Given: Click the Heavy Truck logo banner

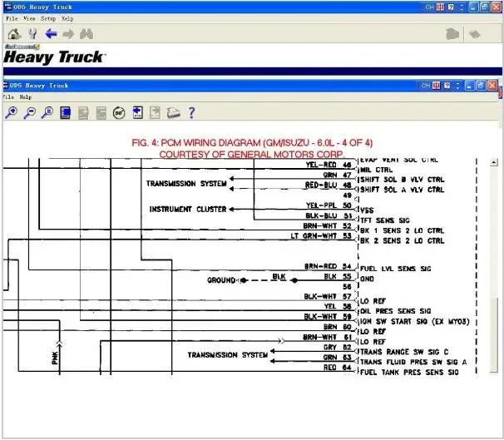Looking at the screenshot, I should click(x=54, y=55).
